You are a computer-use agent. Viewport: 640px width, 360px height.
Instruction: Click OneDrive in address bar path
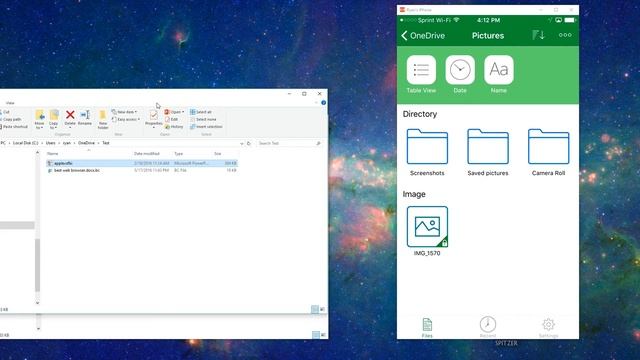tap(86, 143)
